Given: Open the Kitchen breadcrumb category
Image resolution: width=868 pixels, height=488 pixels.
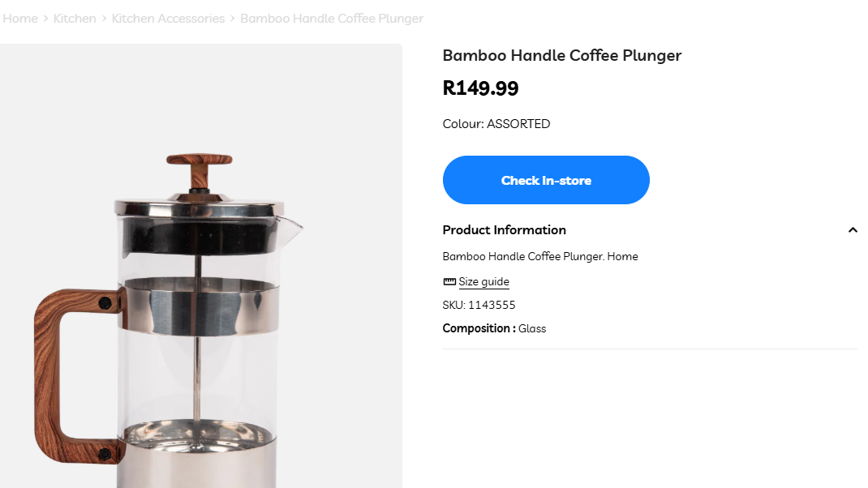Looking at the screenshot, I should (x=75, y=19).
